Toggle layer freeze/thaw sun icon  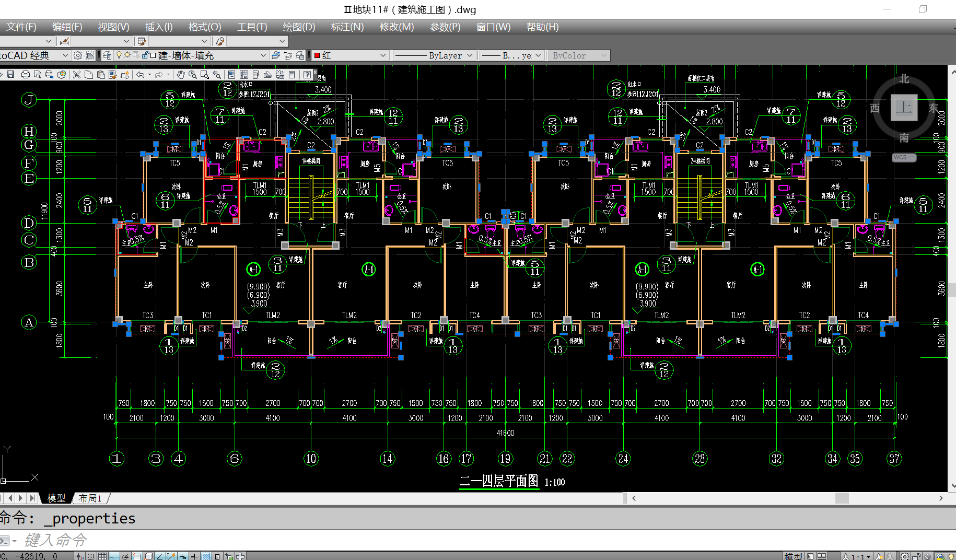(x=127, y=55)
